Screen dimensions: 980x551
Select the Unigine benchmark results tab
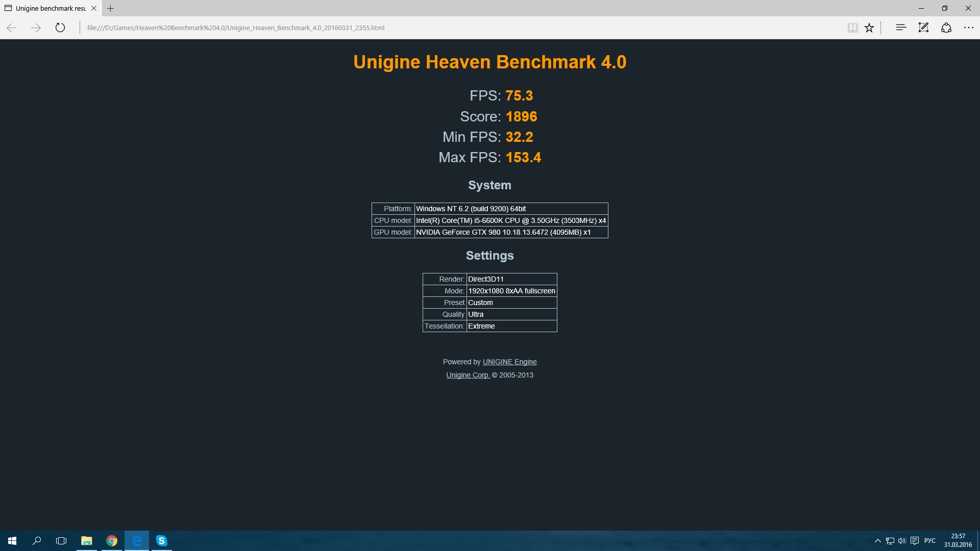[50, 8]
